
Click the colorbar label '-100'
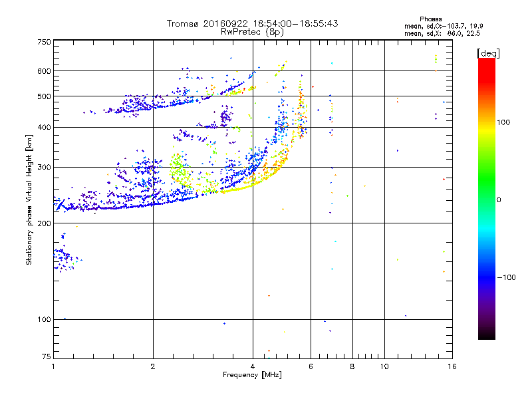tap(506, 277)
